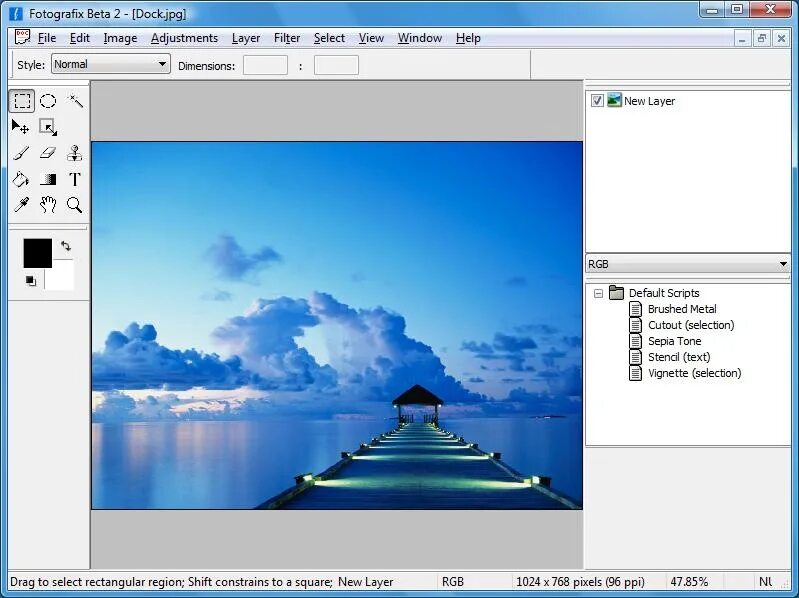Click the New Layer thumbnail icon
The width and height of the screenshot is (799, 598).
(615, 100)
